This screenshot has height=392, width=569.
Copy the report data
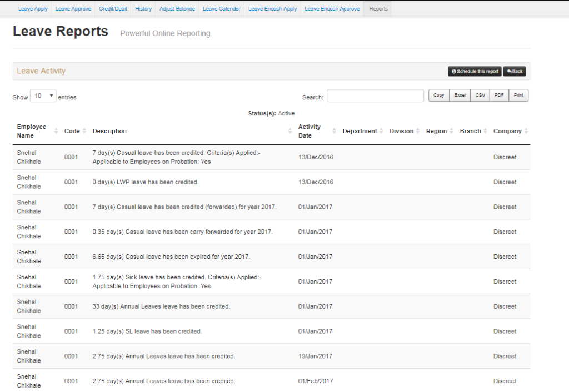click(438, 95)
